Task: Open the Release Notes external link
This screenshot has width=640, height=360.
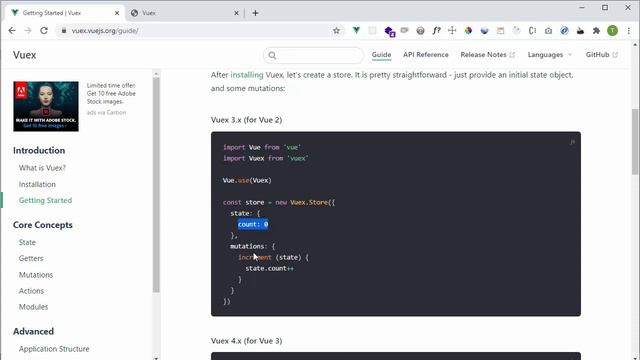Action: click(x=488, y=55)
